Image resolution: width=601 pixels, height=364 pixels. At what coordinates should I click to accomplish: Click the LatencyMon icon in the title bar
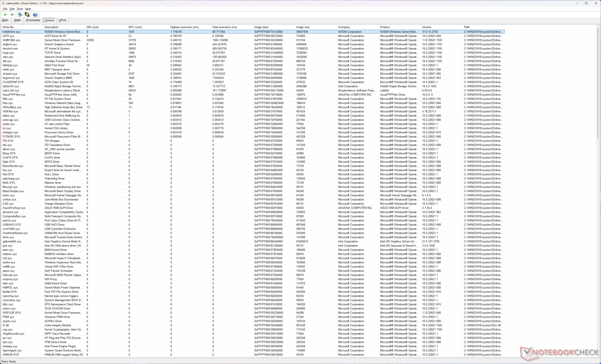3,3
